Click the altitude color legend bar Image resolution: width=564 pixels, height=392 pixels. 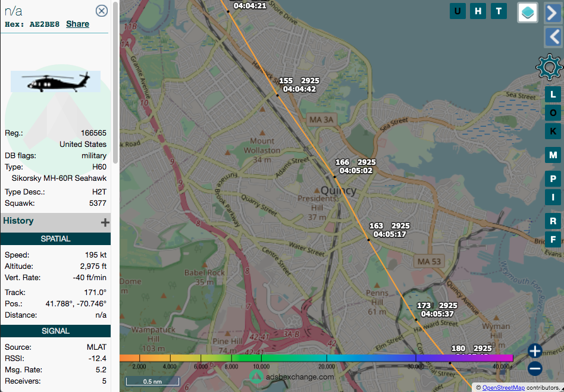316,358
